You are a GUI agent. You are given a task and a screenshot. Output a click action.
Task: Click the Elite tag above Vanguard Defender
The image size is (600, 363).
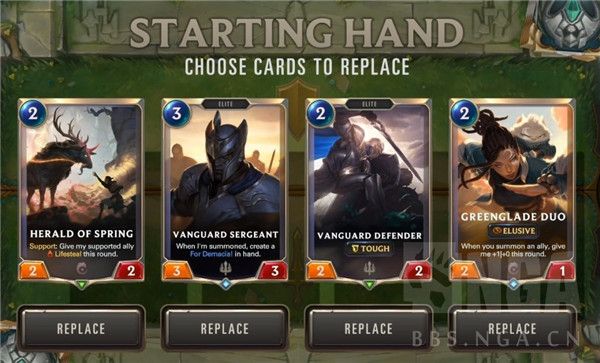(x=369, y=104)
